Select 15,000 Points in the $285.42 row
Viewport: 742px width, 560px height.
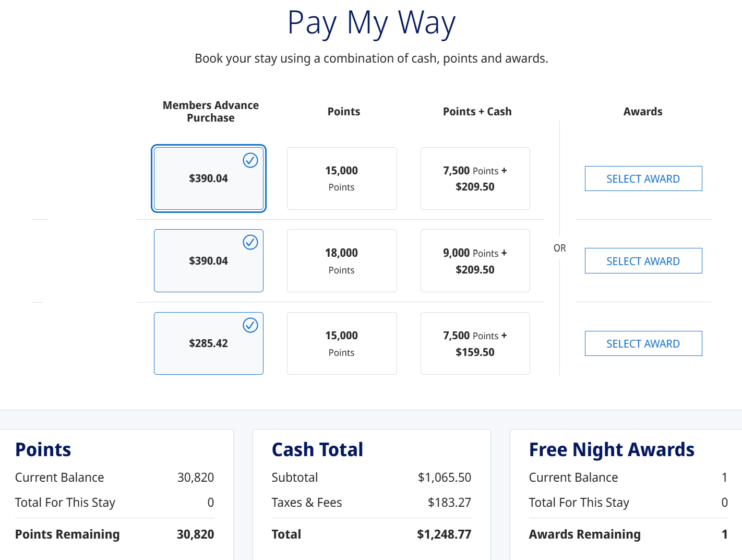342,343
